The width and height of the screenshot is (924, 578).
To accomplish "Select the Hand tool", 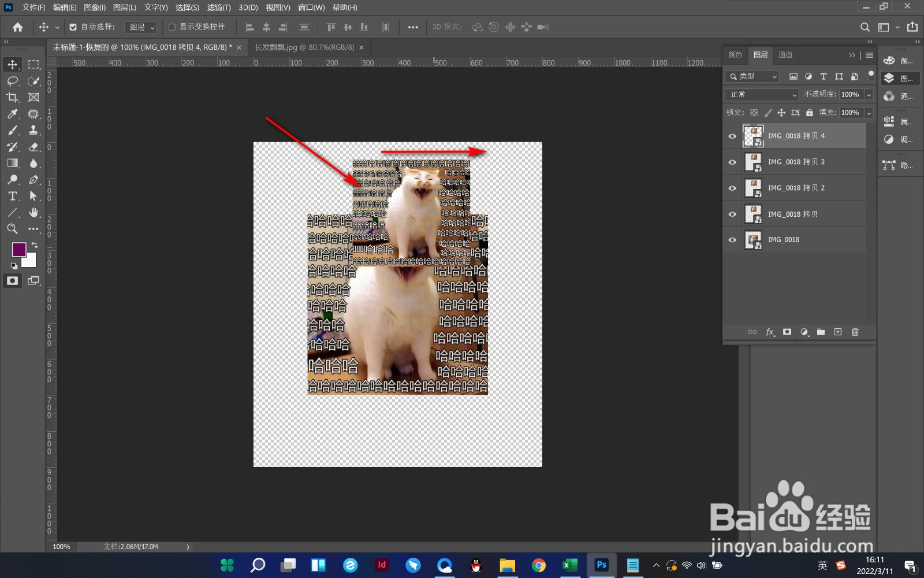I will point(34,213).
